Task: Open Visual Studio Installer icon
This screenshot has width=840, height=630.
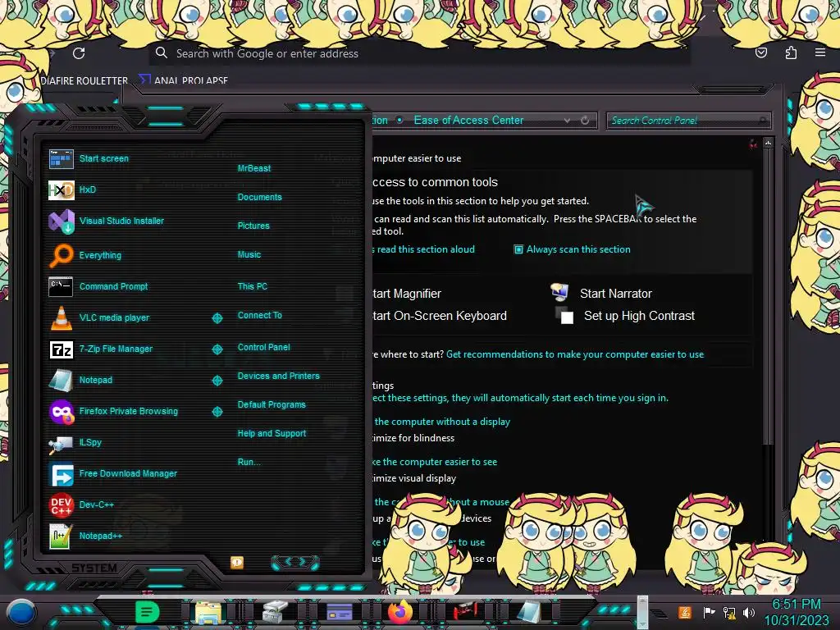Action: [61, 221]
